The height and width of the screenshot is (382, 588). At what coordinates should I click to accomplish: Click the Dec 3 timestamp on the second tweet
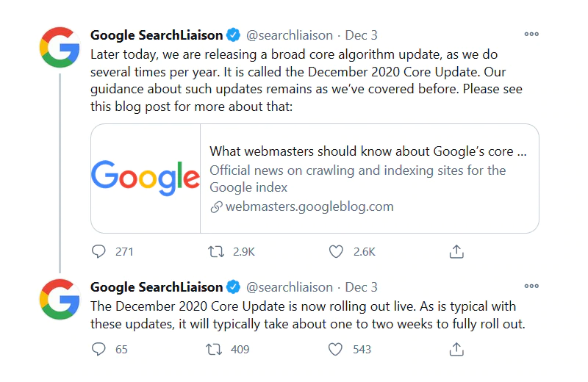tap(362, 287)
